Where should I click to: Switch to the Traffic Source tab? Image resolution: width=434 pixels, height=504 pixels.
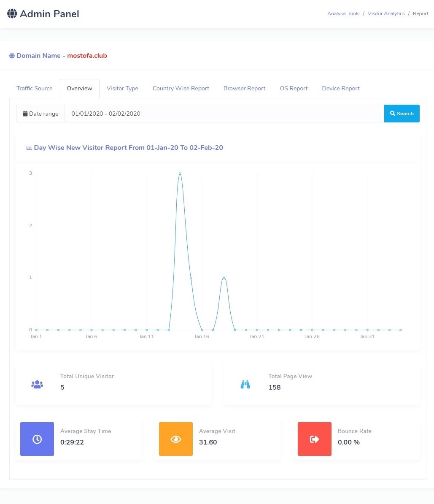[35, 88]
